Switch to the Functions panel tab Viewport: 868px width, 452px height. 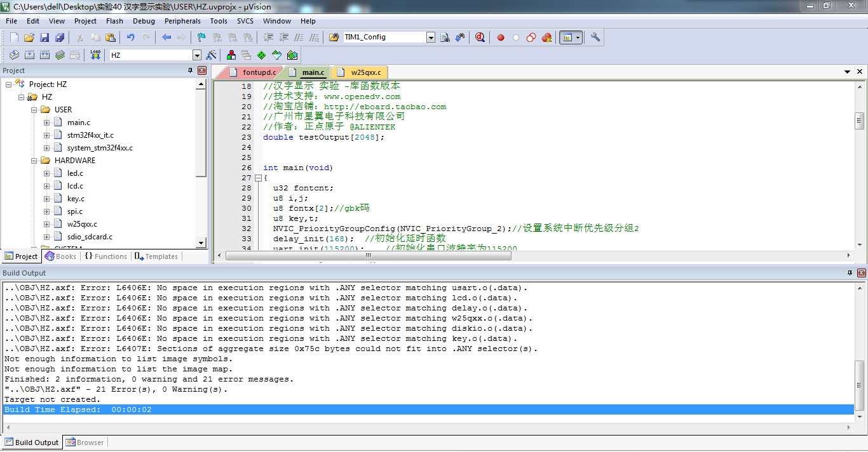click(x=105, y=256)
